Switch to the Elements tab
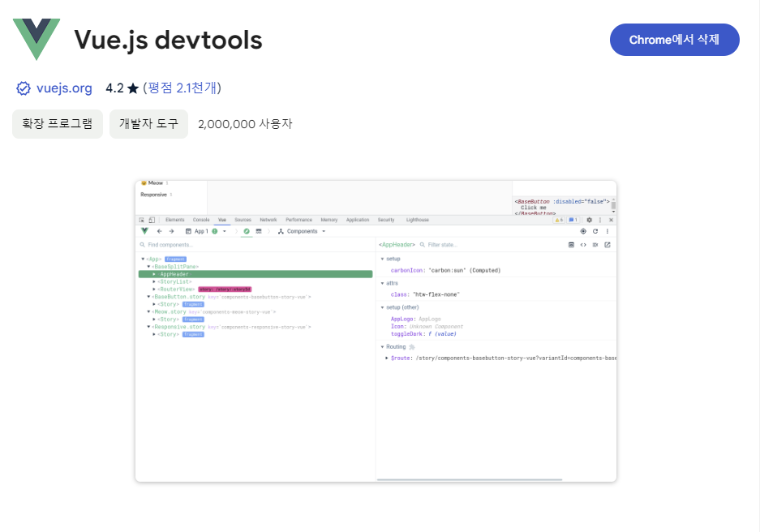This screenshot has width=760, height=532. [x=175, y=220]
